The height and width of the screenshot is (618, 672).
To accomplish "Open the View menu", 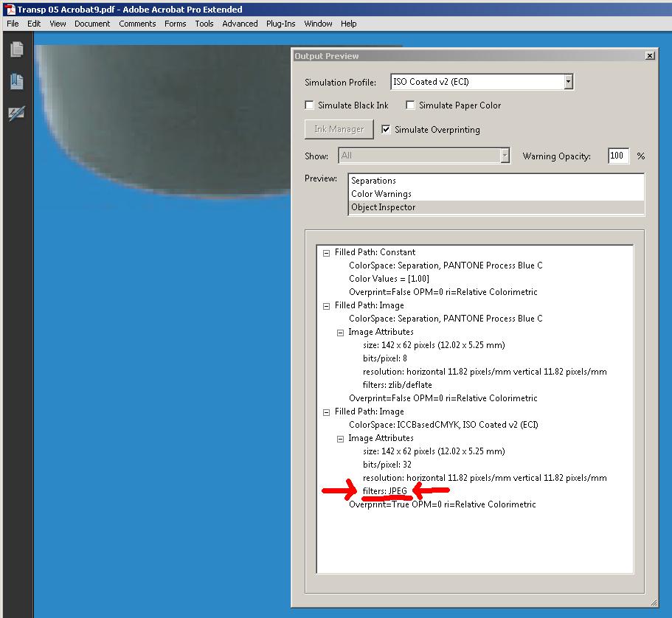I will 58,24.
